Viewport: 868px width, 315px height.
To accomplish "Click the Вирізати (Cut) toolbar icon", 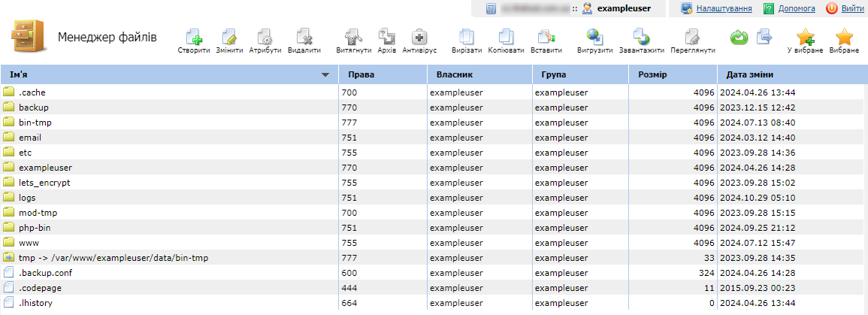I will pos(466,37).
